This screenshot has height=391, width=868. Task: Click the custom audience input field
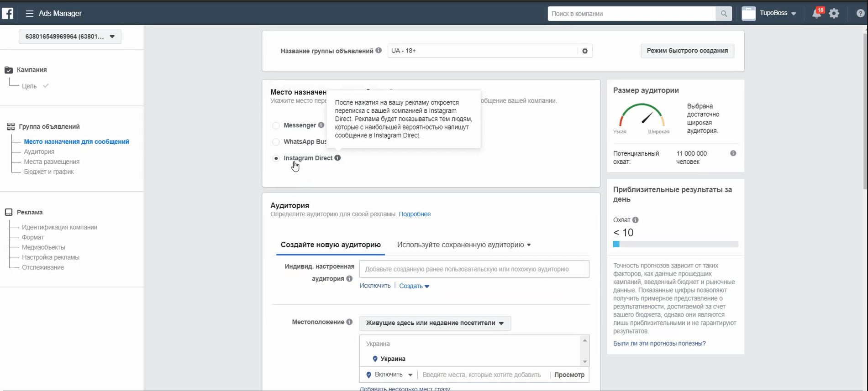click(x=474, y=269)
